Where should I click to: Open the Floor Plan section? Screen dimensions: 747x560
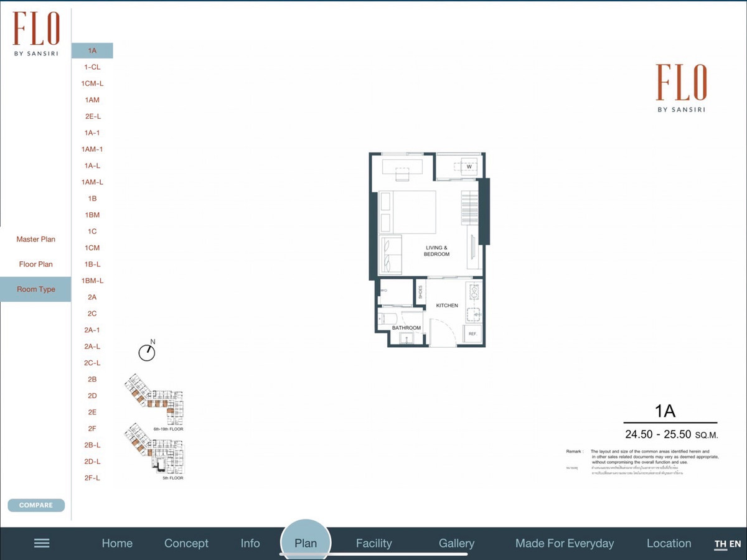pyautogui.click(x=35, y=264)
